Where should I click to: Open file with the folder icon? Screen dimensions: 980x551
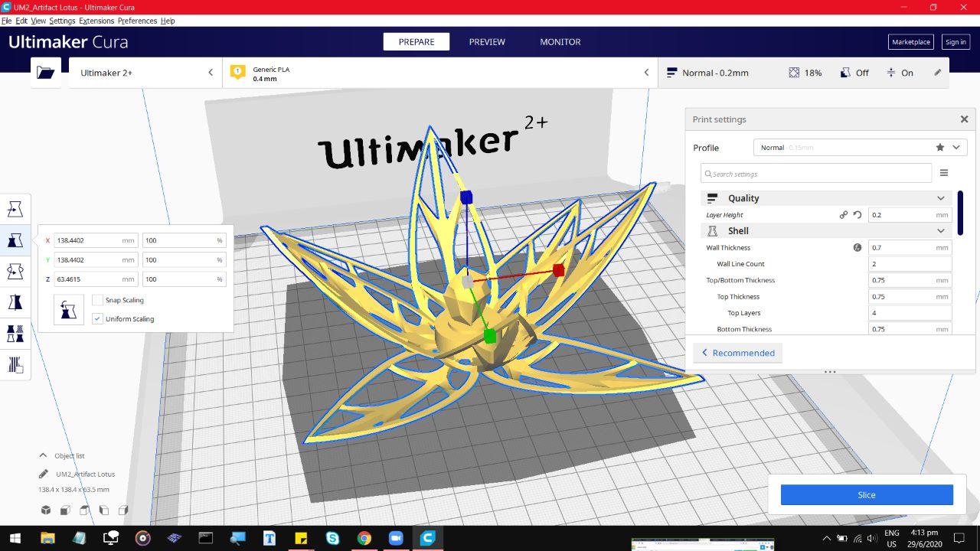pyautogui.click(x=46, y=73)
